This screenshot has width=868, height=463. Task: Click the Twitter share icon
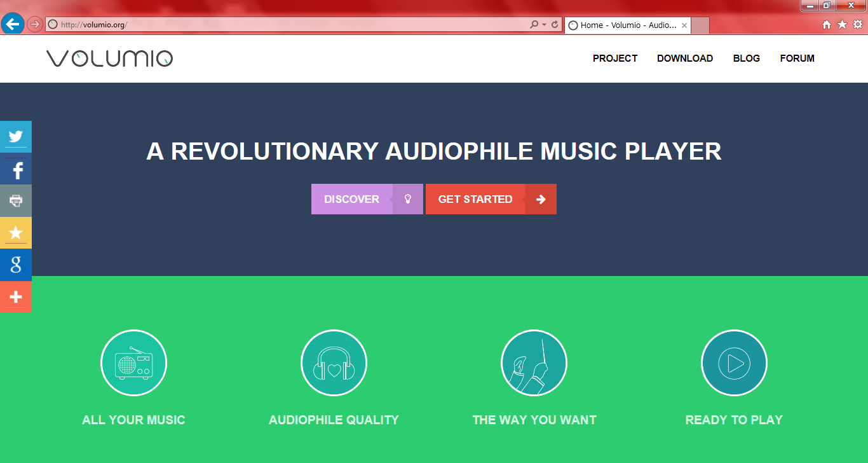click(x=16, y=137)
